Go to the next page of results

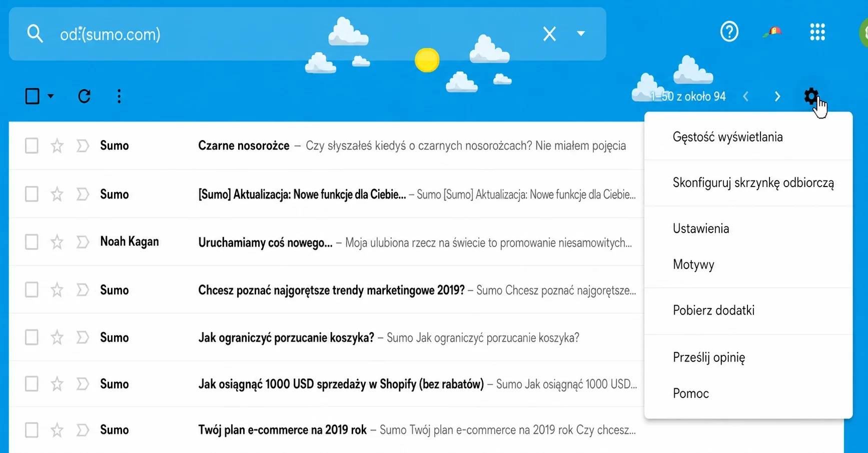(x=777, y=96)
